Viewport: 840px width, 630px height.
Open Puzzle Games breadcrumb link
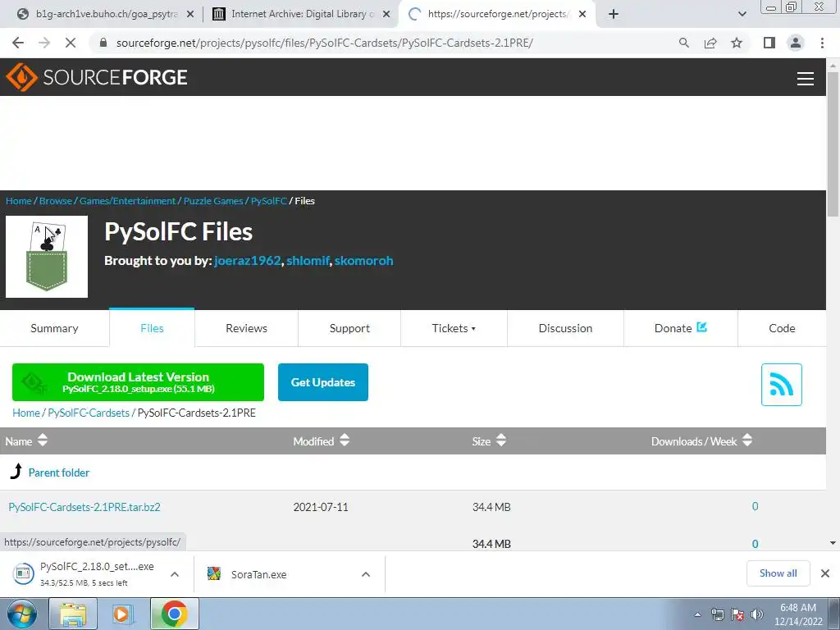pos(213,201)
